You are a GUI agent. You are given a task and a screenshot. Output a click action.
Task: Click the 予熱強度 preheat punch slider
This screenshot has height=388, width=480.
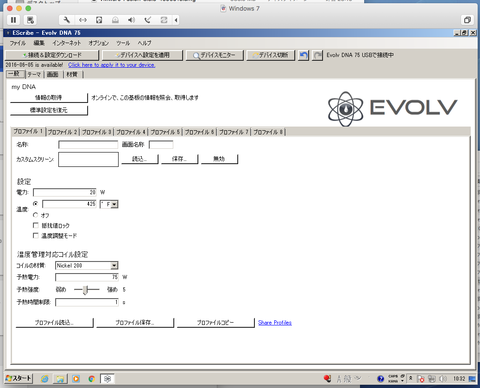pyautogui.click(x=86, y=290)
